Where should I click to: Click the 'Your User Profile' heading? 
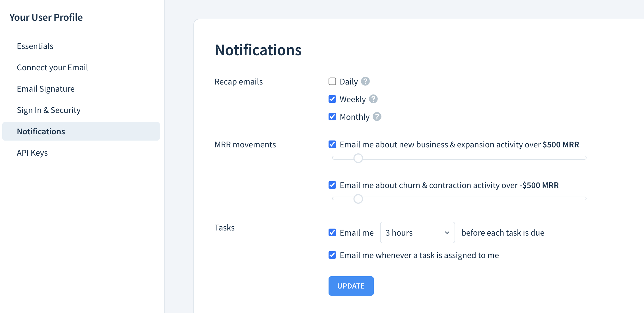click(x=46, y=17)
